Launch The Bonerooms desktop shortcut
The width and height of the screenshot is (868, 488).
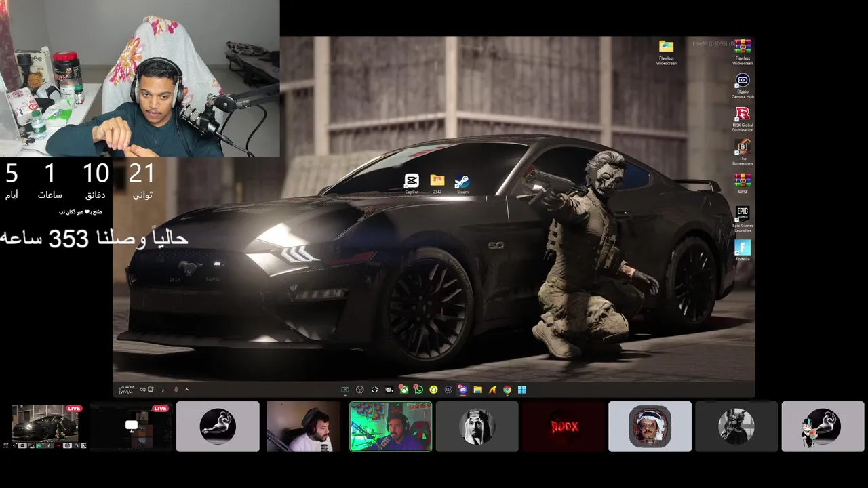[743, 152]
